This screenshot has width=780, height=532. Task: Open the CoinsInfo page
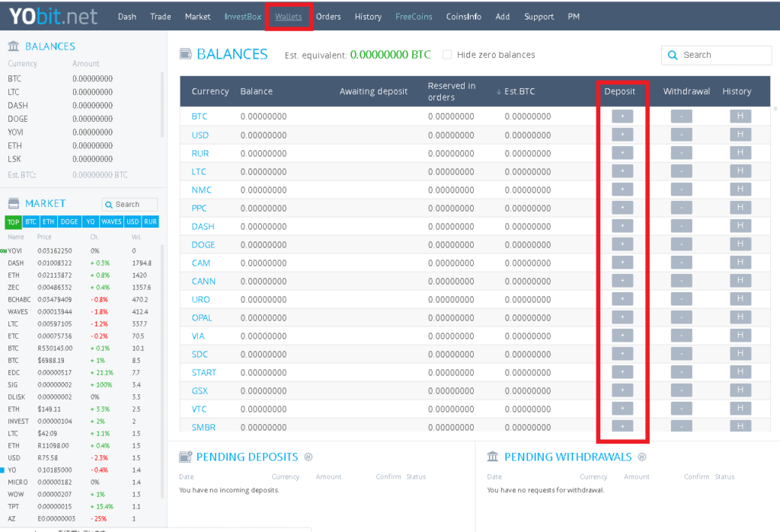[464, 17]
